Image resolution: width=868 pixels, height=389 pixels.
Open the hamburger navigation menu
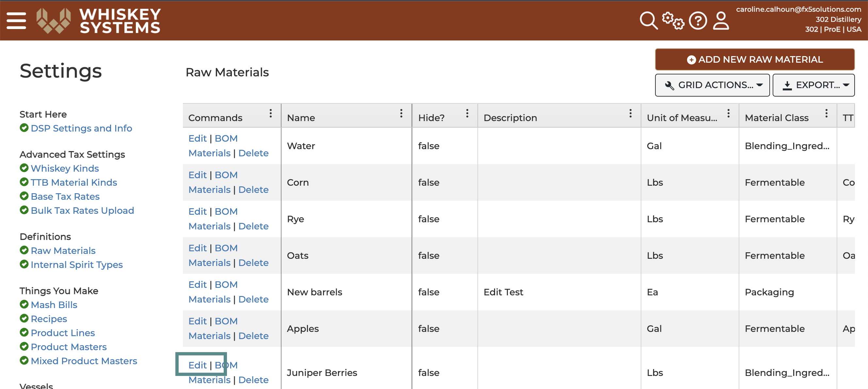pos(16,21)
